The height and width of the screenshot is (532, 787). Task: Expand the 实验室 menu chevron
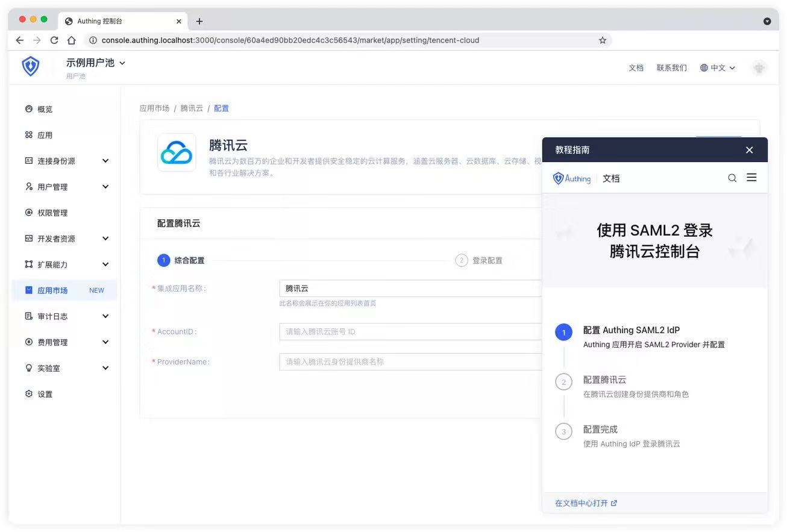click(105, 368)
